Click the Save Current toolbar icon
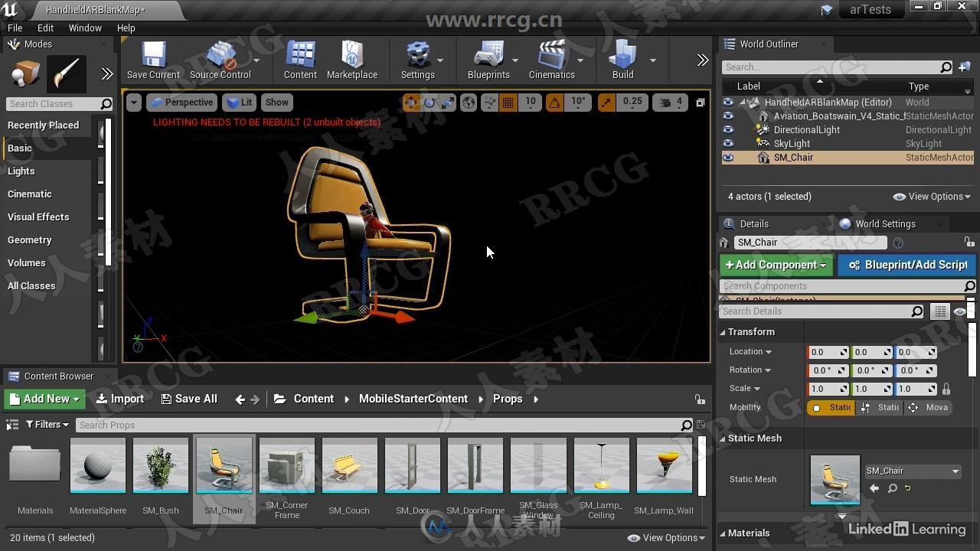980x551 pixels. [153, 60]
